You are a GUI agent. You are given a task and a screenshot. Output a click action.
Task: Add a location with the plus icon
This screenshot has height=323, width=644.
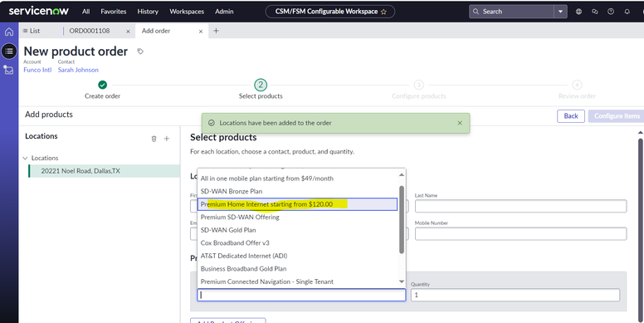click(167, 139)
